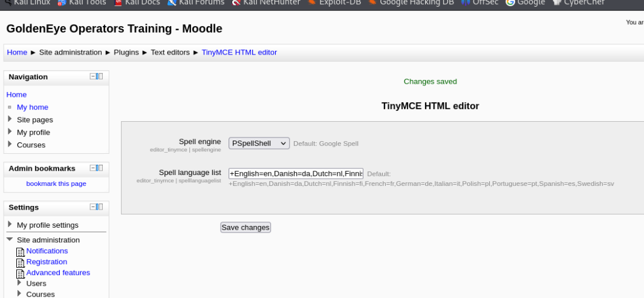The width and height of the screenshot is (644, 298).
Task: Expand My profile settings
Action: tap(10, 225)
